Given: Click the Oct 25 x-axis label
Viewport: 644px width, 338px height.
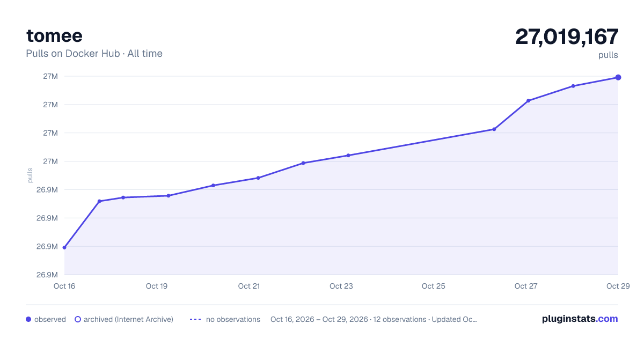Looking at the screenshot, I should tap(434, 286).
